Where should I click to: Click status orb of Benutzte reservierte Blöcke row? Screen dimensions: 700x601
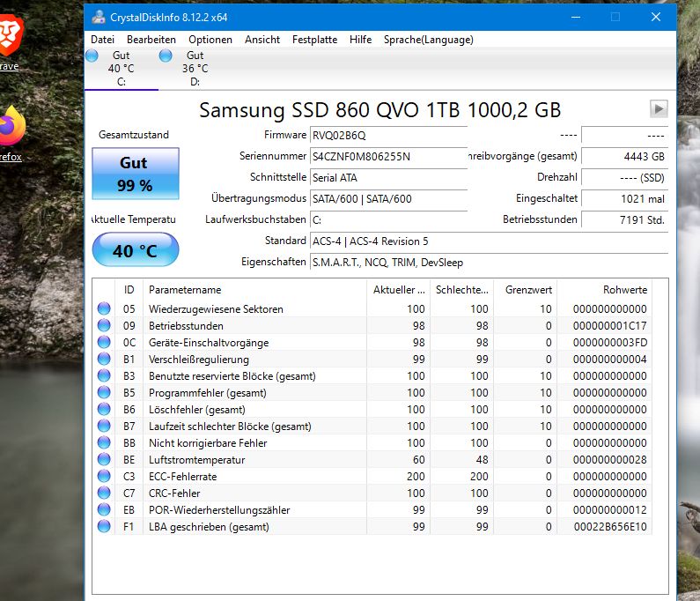[x=104, y=375]
